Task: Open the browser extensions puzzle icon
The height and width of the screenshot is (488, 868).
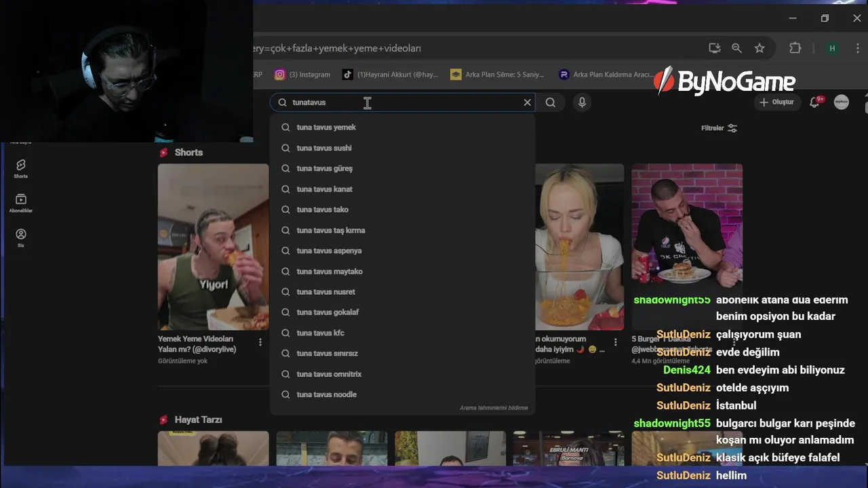Action: tap(795, 48)
